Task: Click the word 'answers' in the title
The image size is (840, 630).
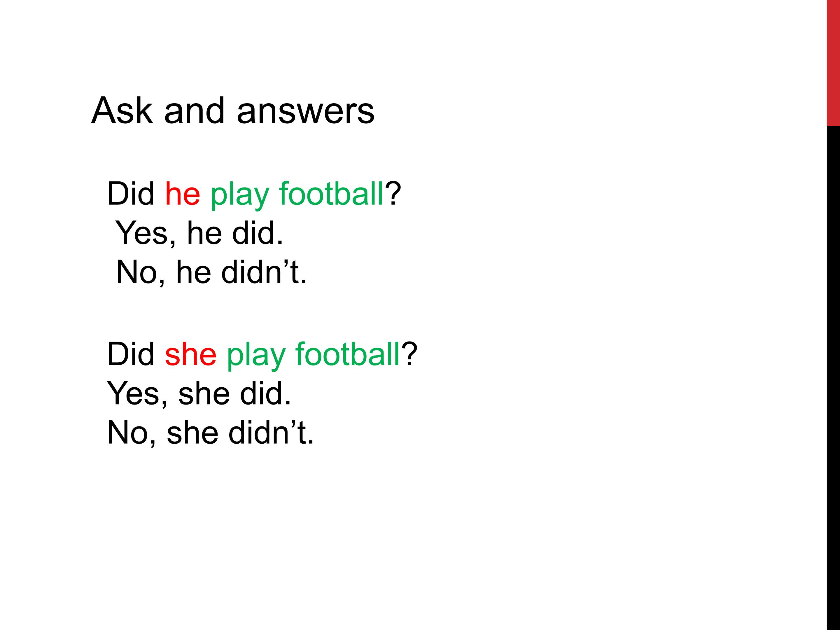Action: [306, 112]
